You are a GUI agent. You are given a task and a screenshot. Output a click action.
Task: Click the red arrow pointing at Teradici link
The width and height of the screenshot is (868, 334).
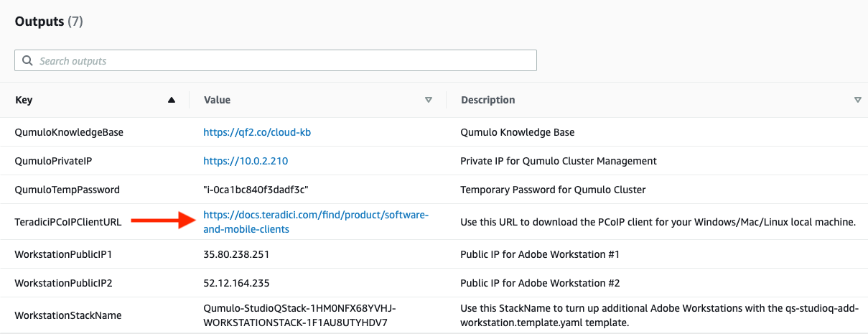point(164,222)
